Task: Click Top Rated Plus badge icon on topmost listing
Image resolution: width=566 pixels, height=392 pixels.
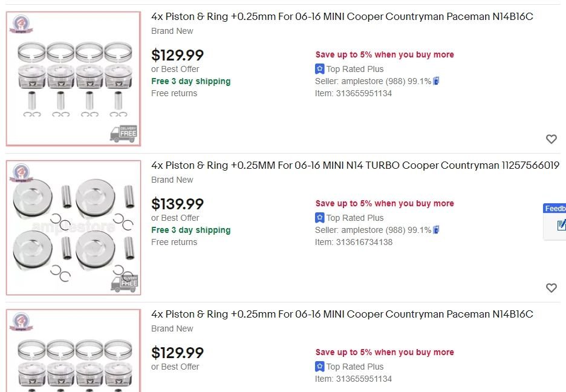Action: point(320,69)
